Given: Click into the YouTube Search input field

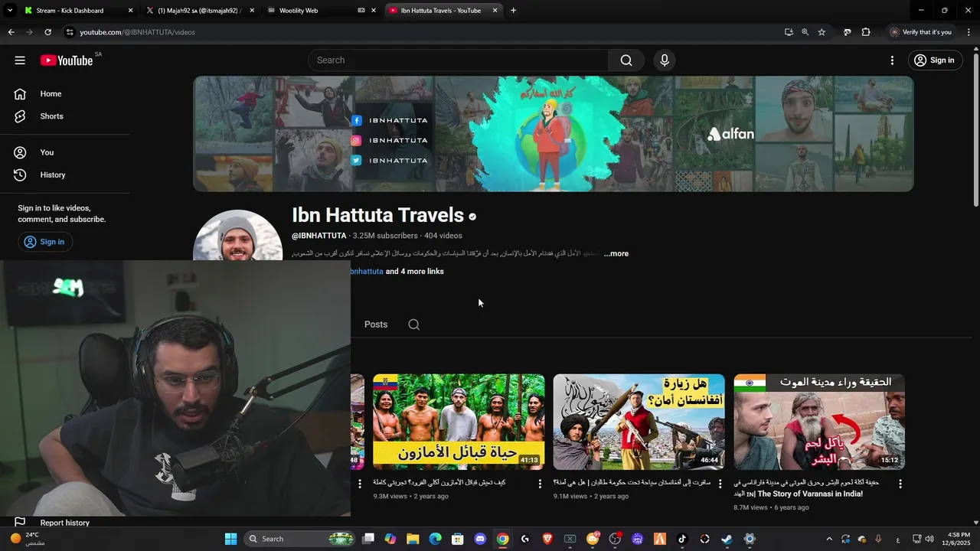Looking at the screenshot, I should [459, 60].
